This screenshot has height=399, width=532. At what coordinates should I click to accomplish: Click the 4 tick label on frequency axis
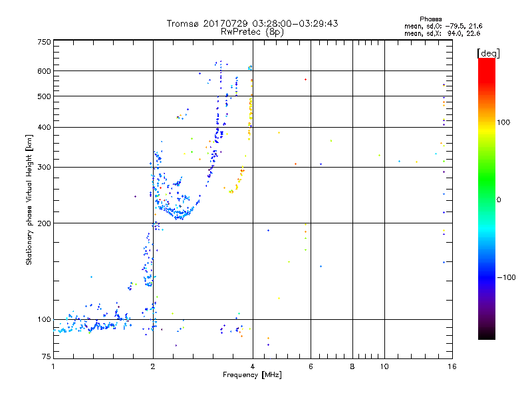253,366
